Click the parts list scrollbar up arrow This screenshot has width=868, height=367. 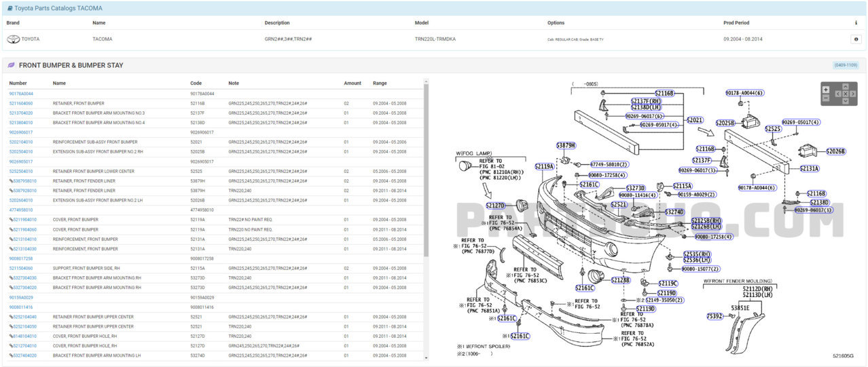pos(427,82)
